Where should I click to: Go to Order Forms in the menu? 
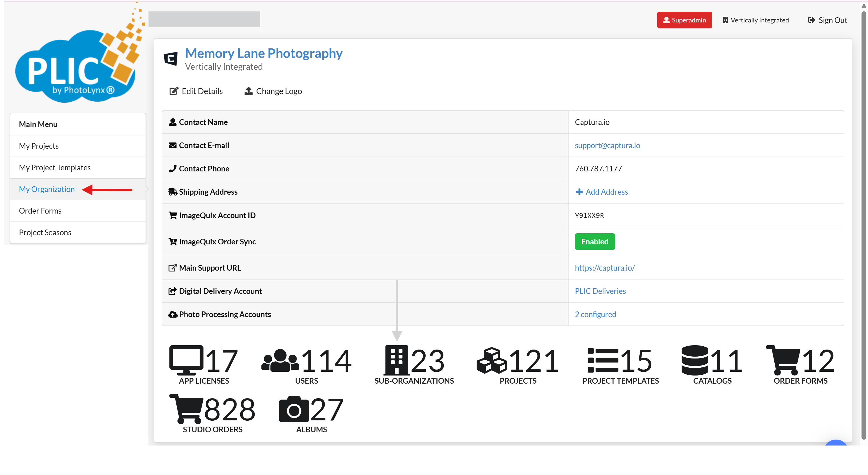(78, 211)
